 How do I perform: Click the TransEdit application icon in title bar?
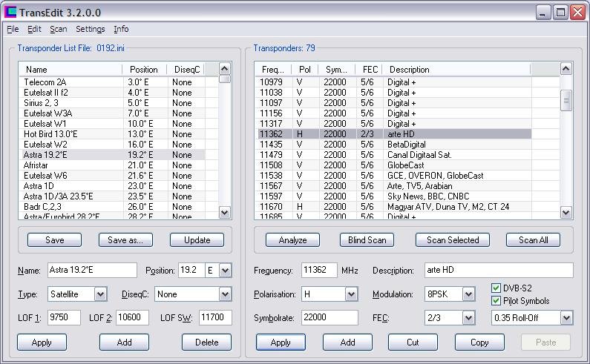click(11, 12)
